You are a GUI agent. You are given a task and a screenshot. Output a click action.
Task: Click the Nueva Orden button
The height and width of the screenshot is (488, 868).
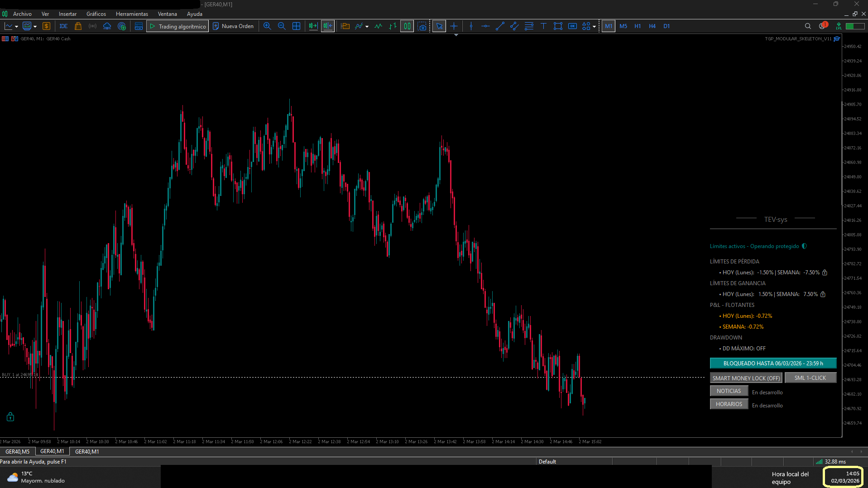(x=233, y=26)
